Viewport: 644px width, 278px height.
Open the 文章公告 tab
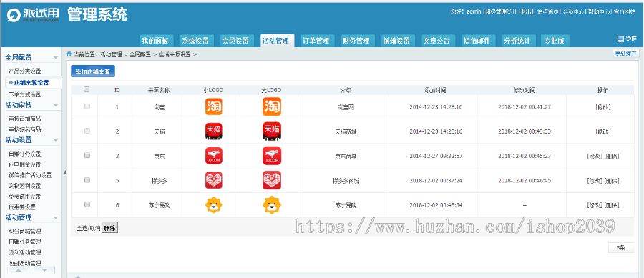click(x=437, y=41)
